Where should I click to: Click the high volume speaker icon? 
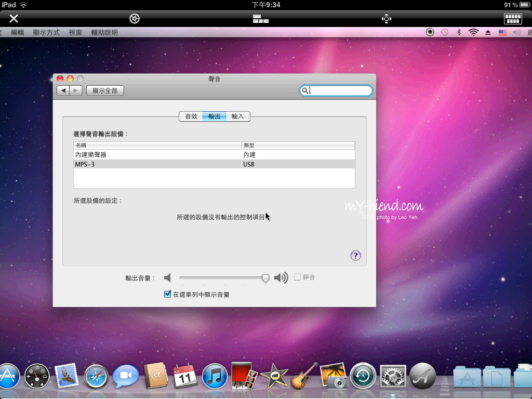click(x=281, y=277)
